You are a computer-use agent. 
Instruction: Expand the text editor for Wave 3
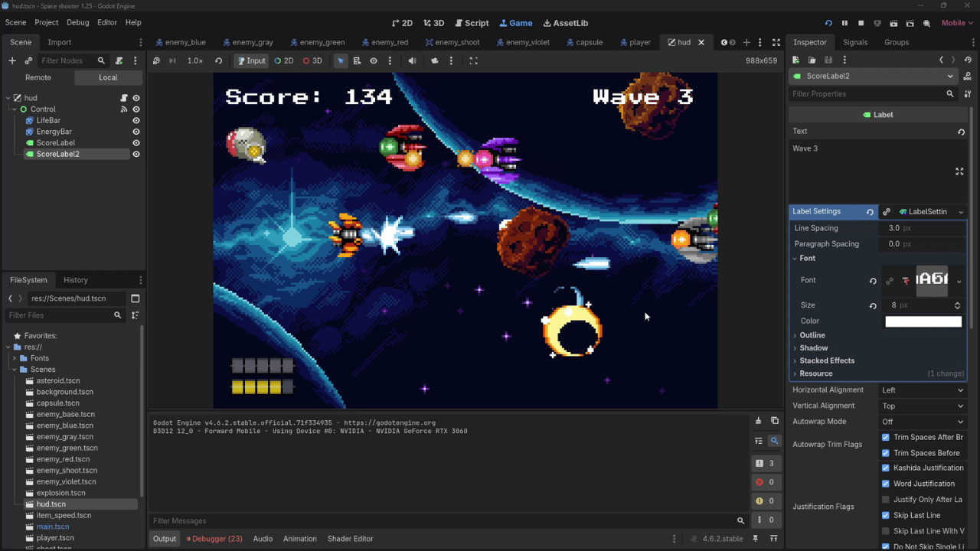959,171
